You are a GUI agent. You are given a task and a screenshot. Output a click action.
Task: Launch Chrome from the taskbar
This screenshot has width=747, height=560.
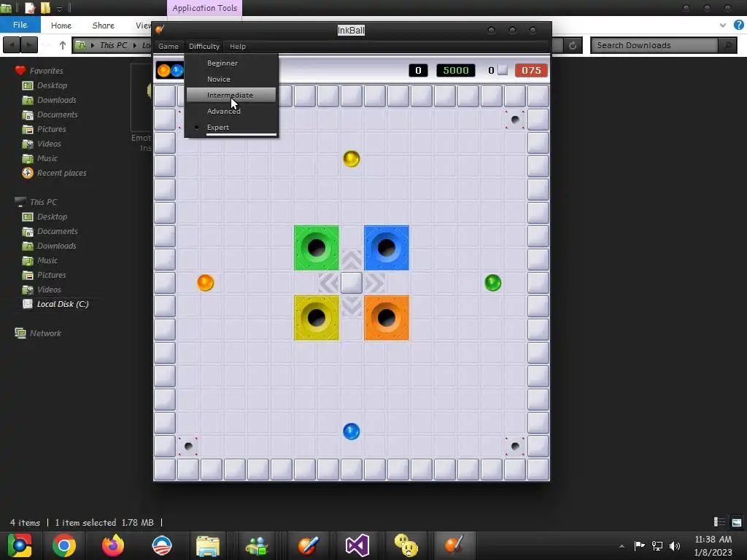coord(64,545)
